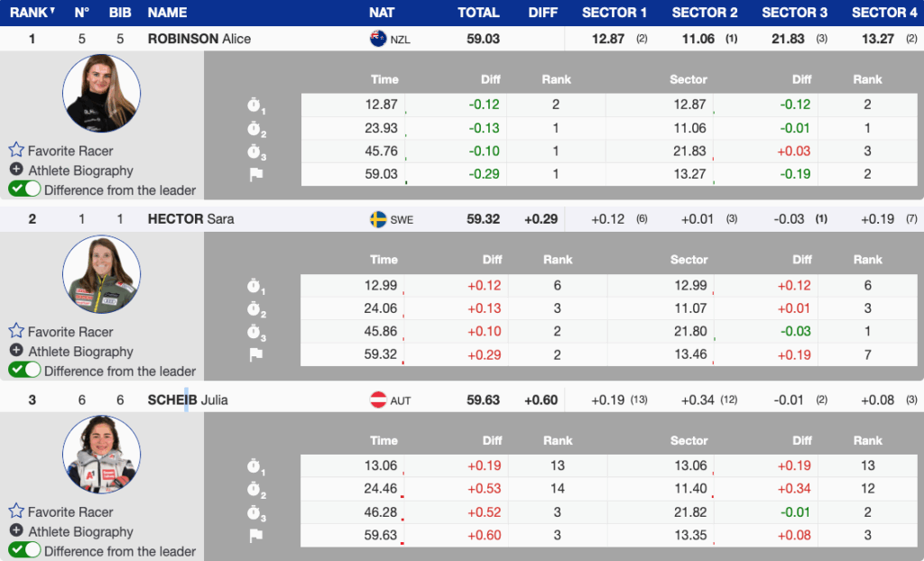Open Athlete Biography link for Sara Hector
Viewport: 924px width, 561px height.
click(x=80, y=351)
